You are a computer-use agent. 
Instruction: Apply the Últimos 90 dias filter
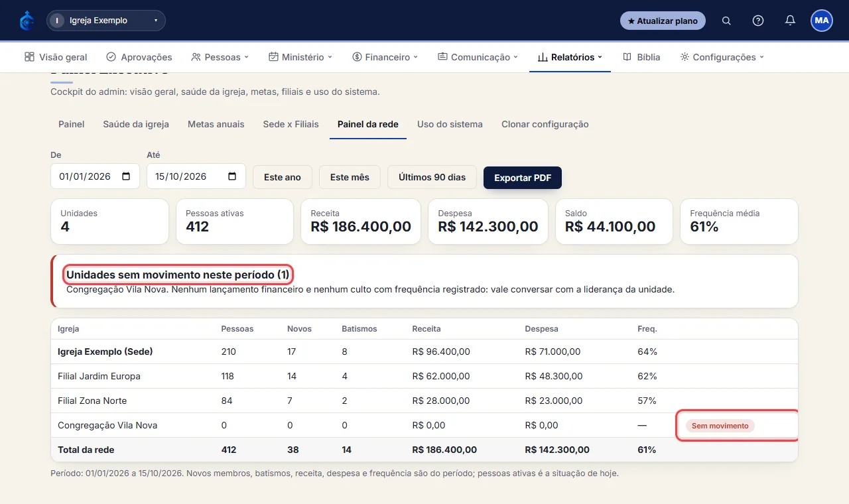(x=432, y=177)
